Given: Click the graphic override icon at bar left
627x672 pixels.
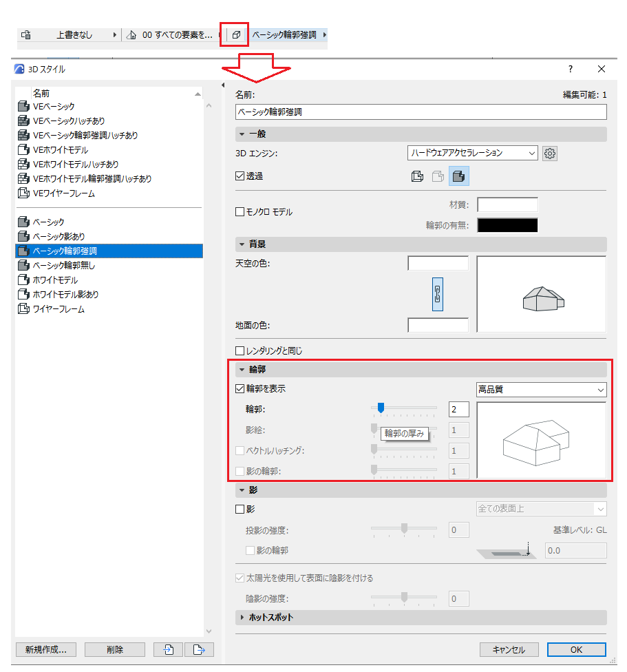Looking at the screenshot, I should [26, 34].
